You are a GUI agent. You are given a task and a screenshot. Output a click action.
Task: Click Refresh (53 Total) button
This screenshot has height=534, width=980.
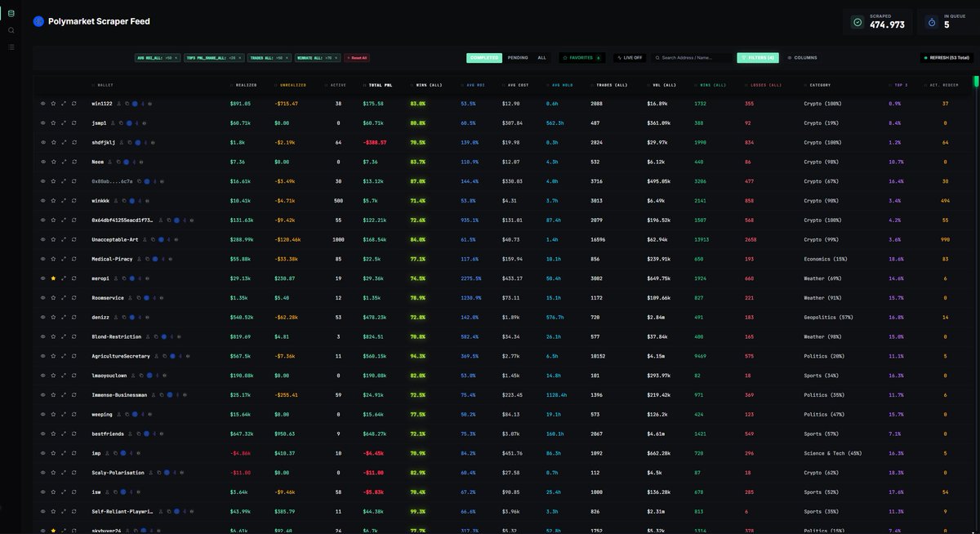[x=947, y=58]
